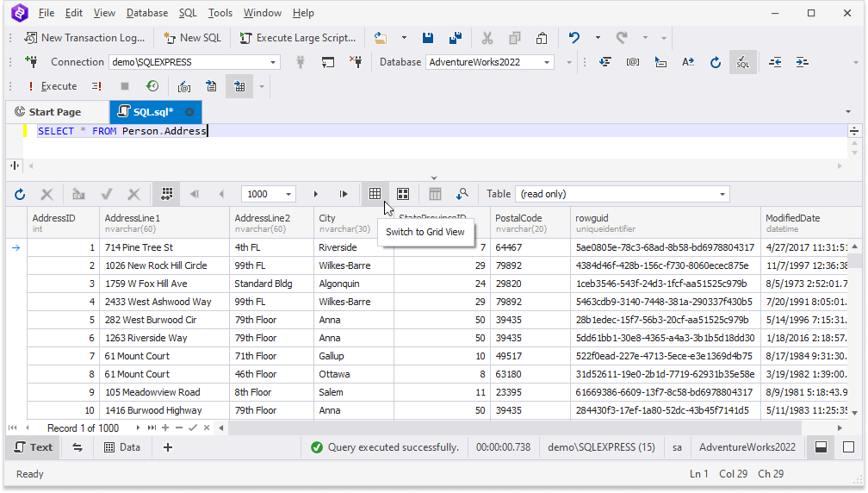Switch to the Text view tab
This screenshot has width=868, height=493.
point(34,447)
